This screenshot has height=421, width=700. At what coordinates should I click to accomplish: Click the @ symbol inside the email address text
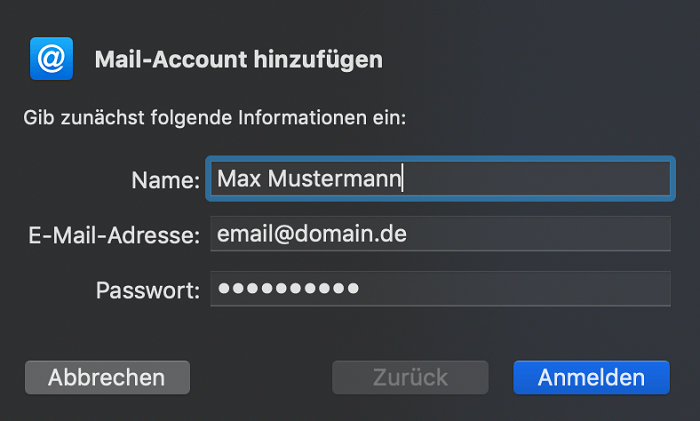click(x=282, y=234)
